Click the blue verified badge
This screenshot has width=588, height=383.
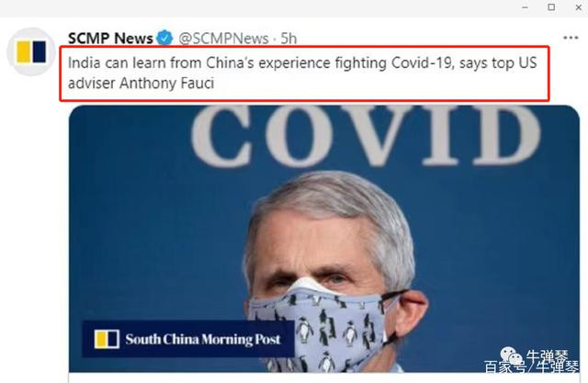pos(164,39)
